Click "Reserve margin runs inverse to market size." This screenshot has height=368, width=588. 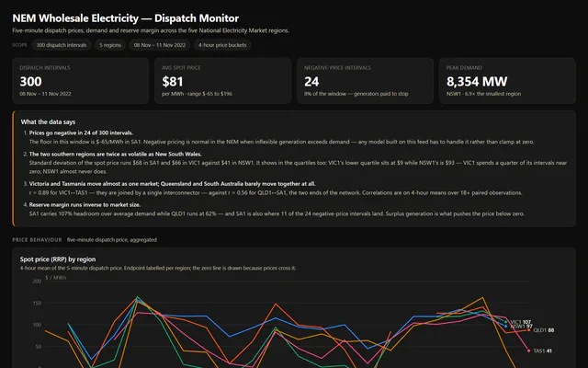pos(85,205)
